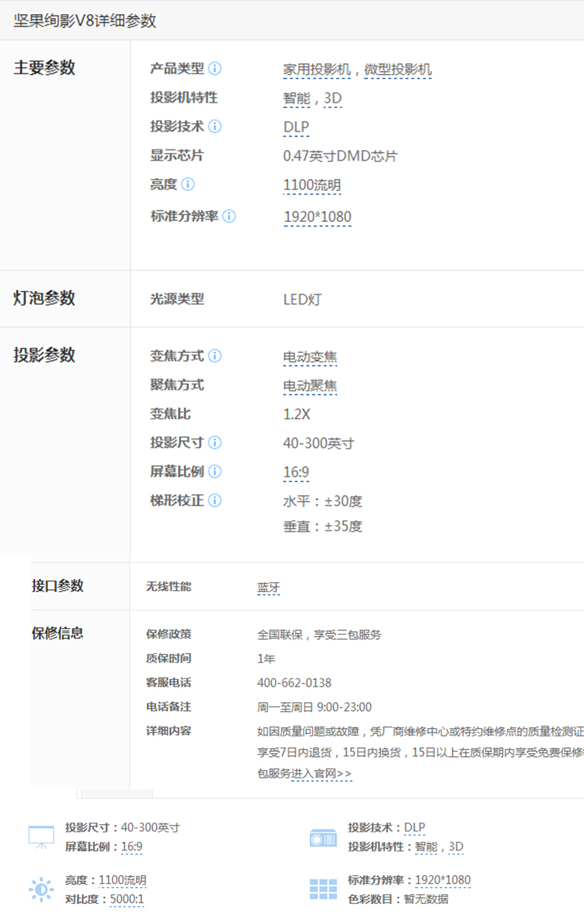Viewport: 584px width, 924px height.
Task: Open DLP link in 主要参数 section
Action: pos(296,127)
